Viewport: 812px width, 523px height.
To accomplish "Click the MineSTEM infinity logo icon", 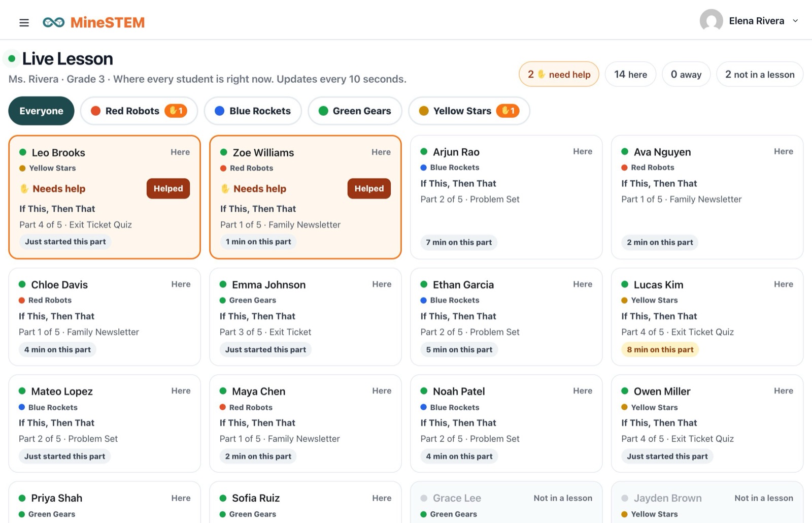I will tap(53, 22).
